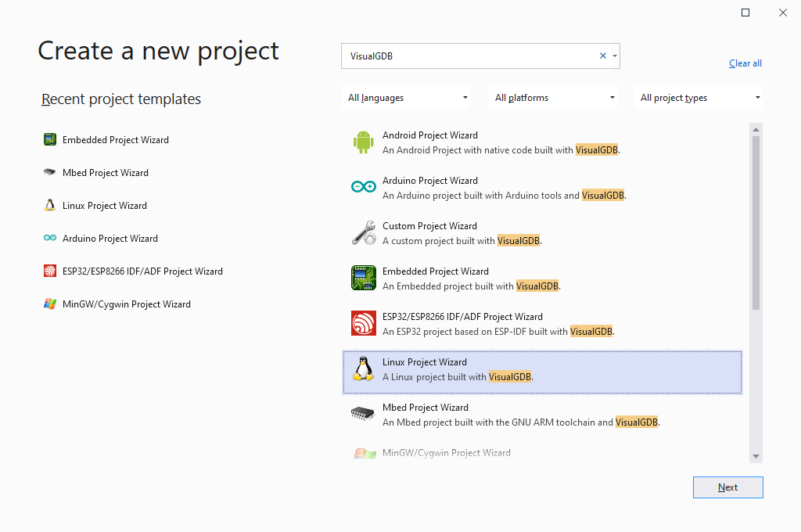Click the Android Project Wizard robot icon
This screenshot has height=532, width=801.
[x=363, y=142]
